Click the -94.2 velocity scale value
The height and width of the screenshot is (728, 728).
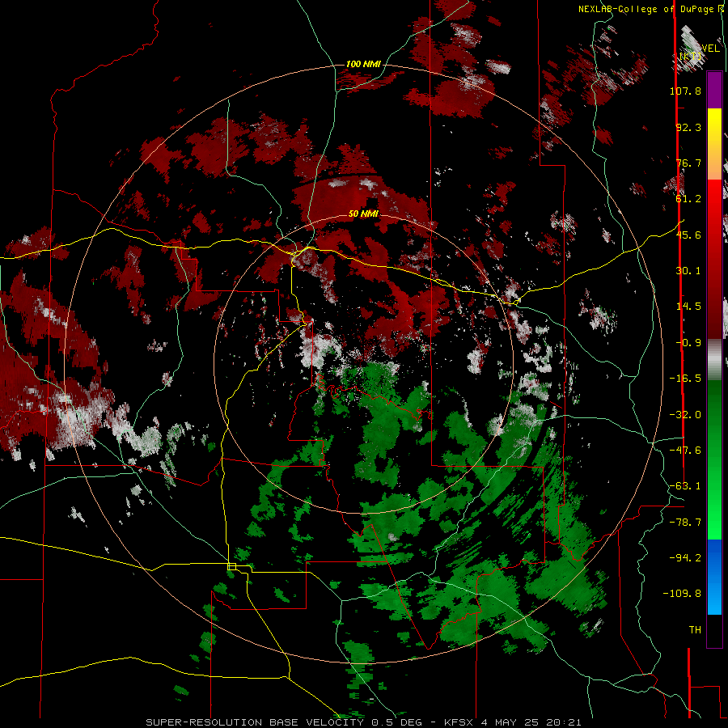[685, 558]
